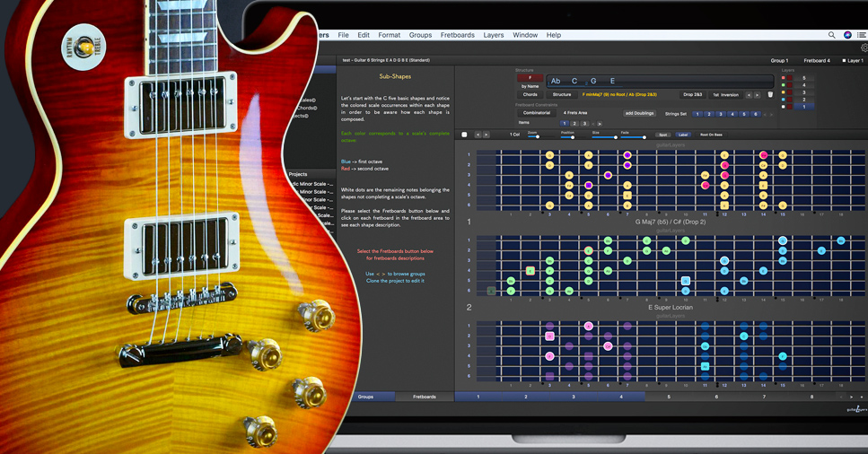Viewport: 868px width, 454px height.
Task: Toggle the checkbox left of 1 Col
Action: tap(464, 135)
